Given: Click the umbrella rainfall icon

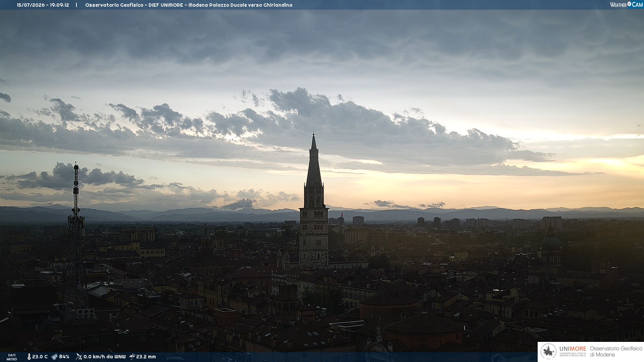Looking at the screenshot, I should 132,357.
